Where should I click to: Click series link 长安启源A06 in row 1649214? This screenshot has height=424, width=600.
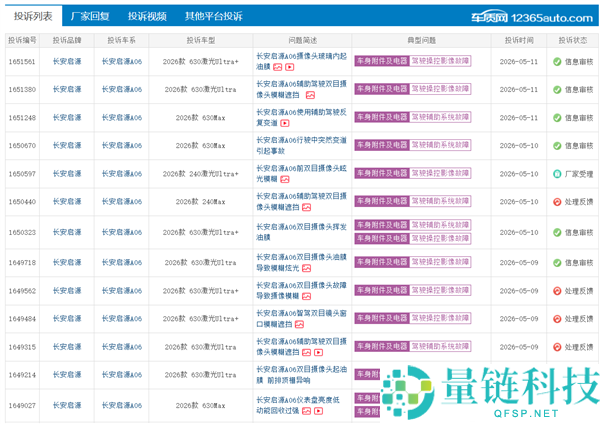[x=122, y=375]
